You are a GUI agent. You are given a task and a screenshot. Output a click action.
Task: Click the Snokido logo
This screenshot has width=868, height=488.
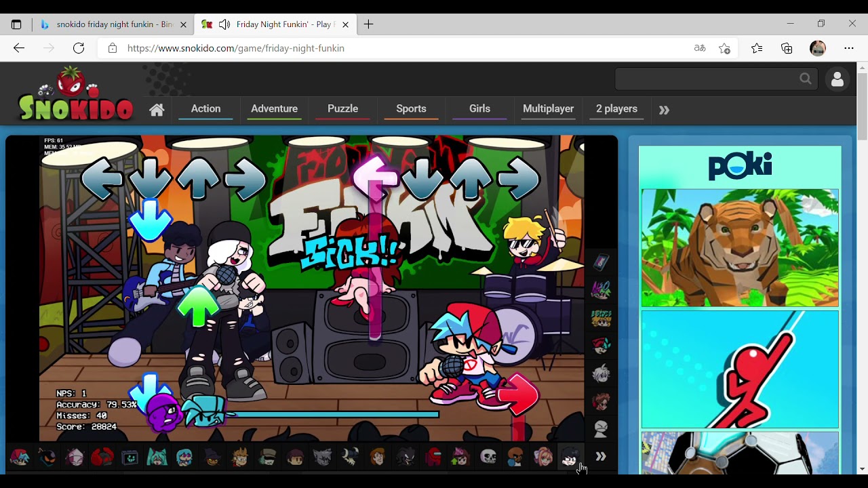[75, 95]
